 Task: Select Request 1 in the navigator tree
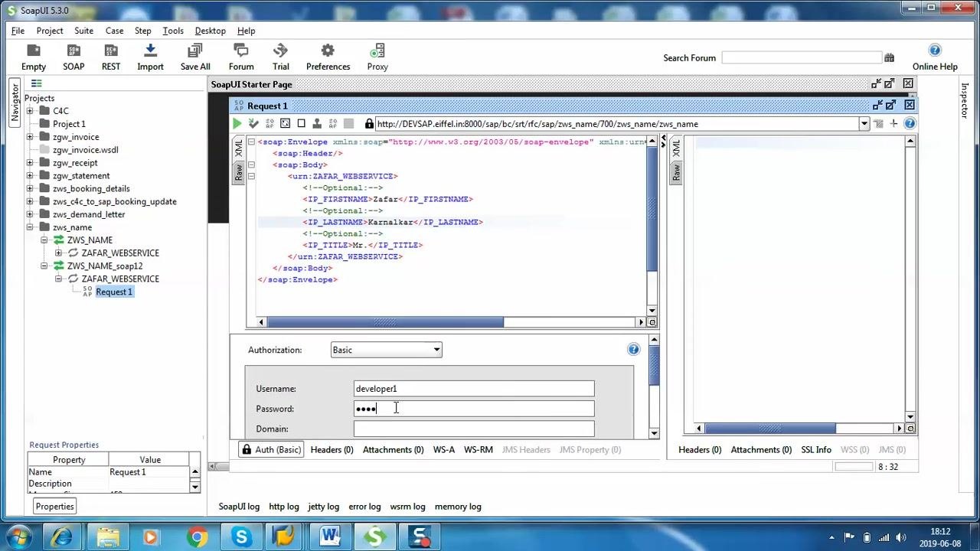click(114, 292)
